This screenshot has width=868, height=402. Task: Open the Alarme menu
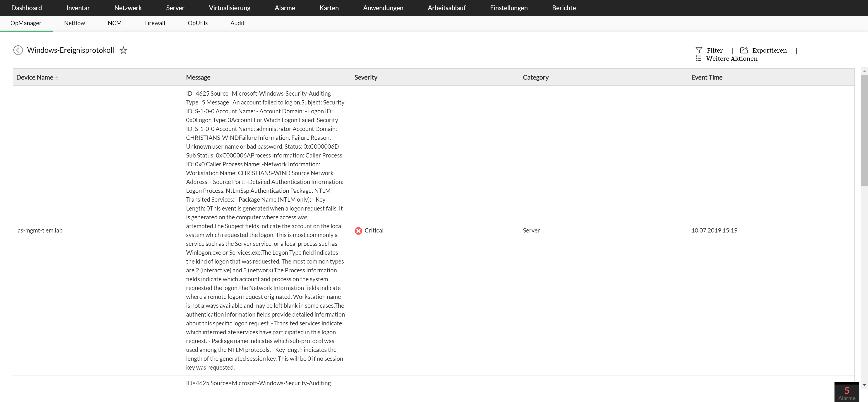click(x=285, y=8)
